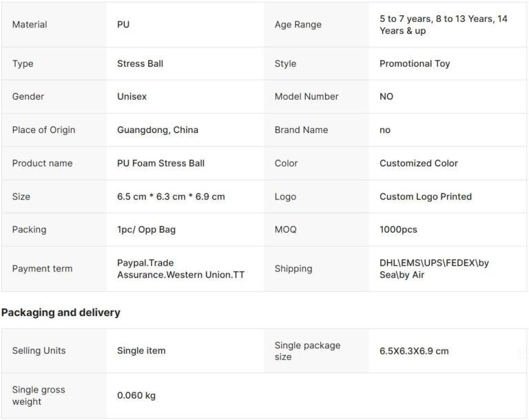Select "PU Foam Stress Ball" product name
529x420 pixels.
(160, 163)
